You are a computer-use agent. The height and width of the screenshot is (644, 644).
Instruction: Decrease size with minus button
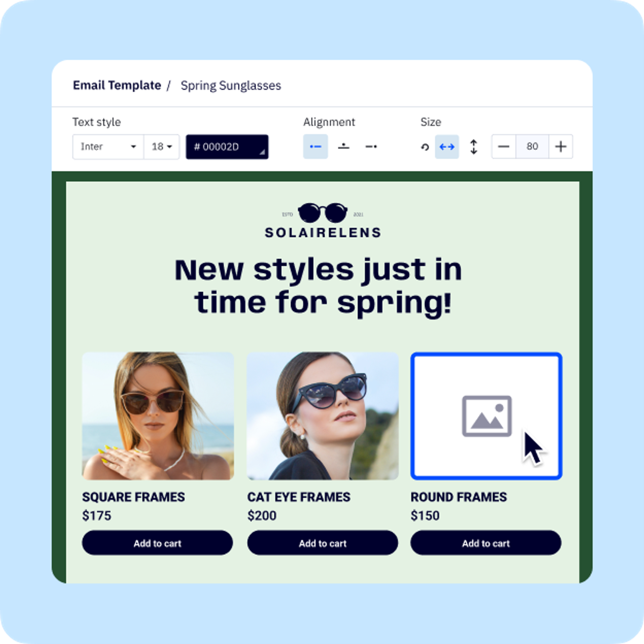503,147
